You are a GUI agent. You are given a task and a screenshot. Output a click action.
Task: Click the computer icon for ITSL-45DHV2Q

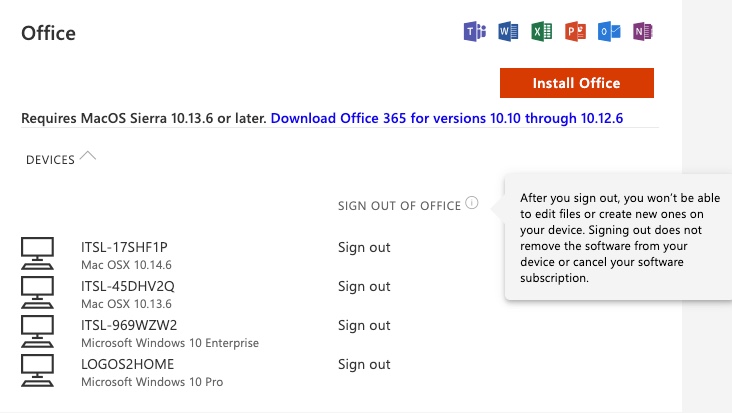point(37,293)
